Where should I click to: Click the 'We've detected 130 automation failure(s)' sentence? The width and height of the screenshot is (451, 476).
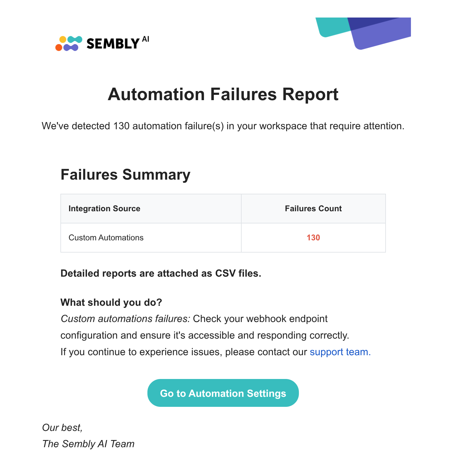click(x=223, y=126)
